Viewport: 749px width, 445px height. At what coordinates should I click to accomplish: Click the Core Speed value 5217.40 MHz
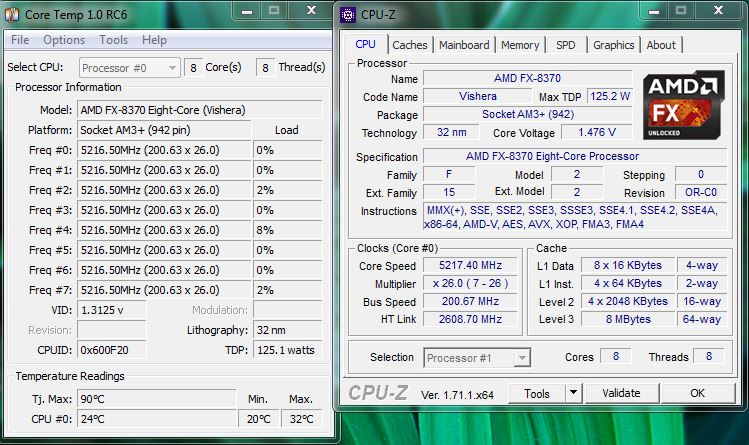click(x=471, y=265)
